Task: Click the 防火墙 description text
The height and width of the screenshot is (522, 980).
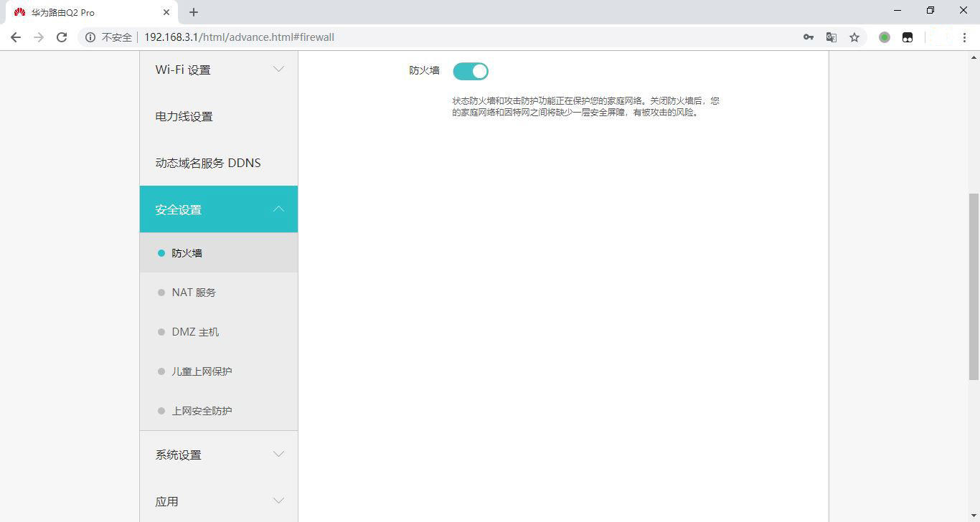Action: coord(585,107)
